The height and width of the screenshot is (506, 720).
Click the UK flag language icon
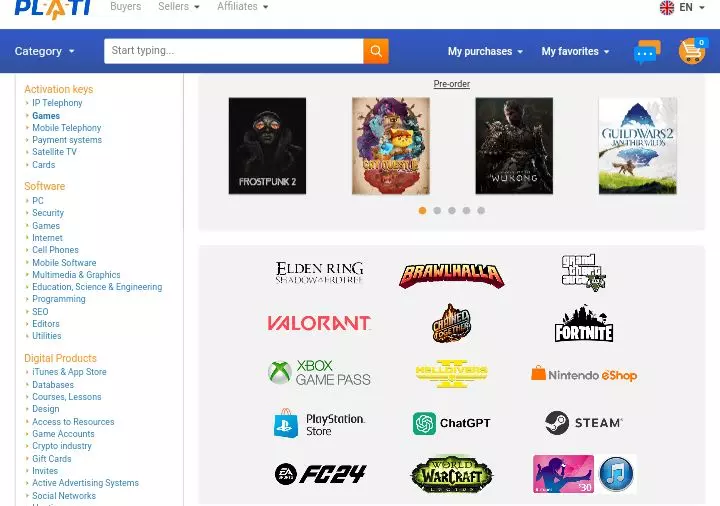[667, 7]
